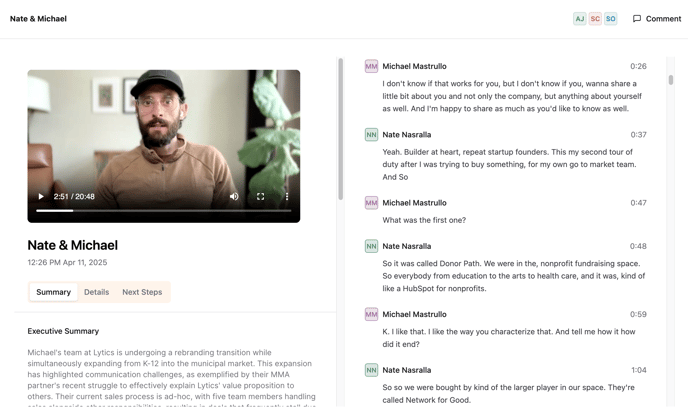The width and height of the screenshot is (688, 417).
Task: Mute the video volume
Action: tap(234, 197)
